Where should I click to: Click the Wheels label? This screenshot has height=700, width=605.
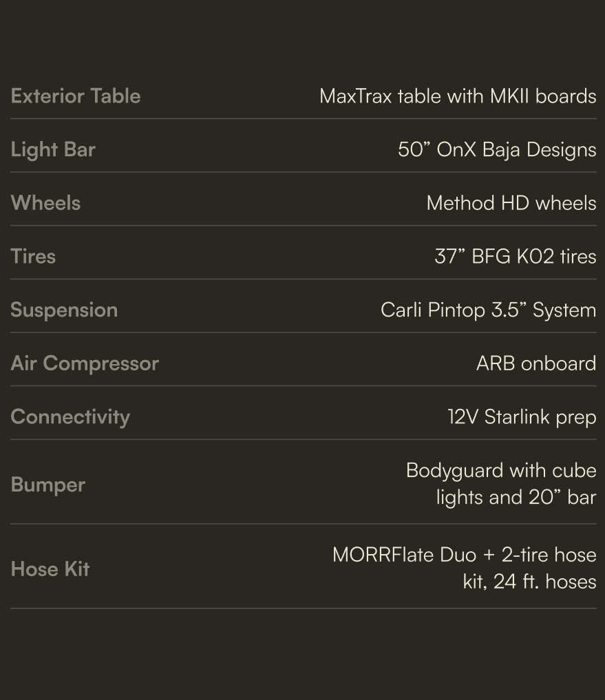(45, 203)
